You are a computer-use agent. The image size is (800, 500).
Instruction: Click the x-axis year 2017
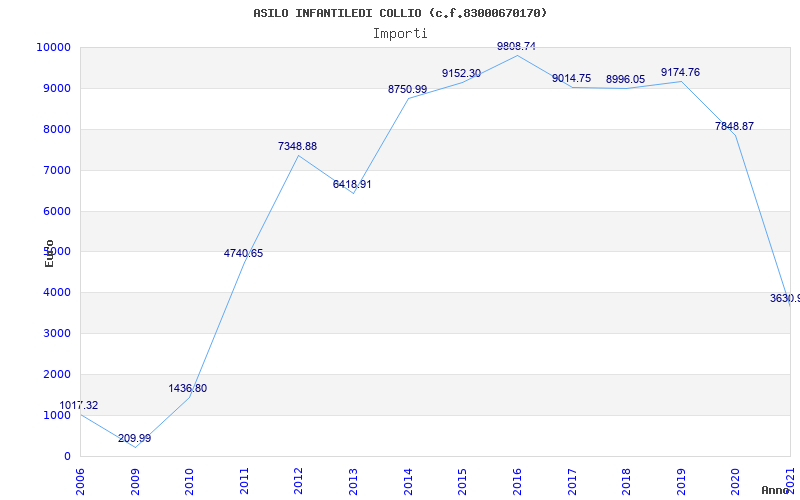point(571,482)
